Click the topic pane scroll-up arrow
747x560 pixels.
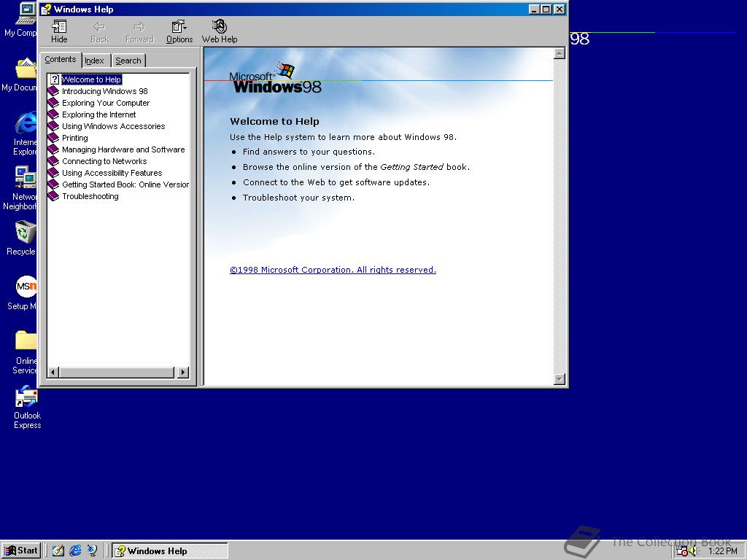(560, 53)
